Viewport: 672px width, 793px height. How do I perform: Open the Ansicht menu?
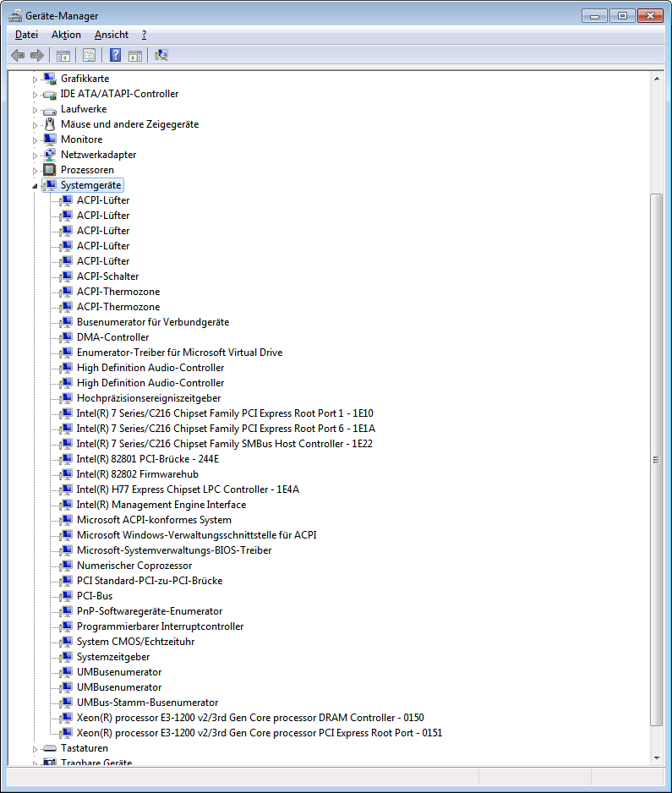pyautogui.click(x=112, y=35)
